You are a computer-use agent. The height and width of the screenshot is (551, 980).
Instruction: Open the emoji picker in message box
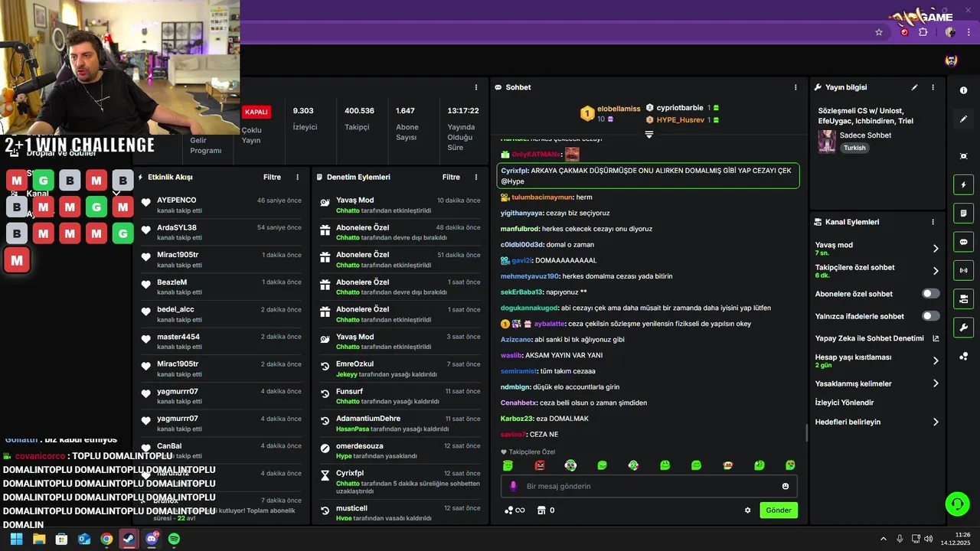786,486
